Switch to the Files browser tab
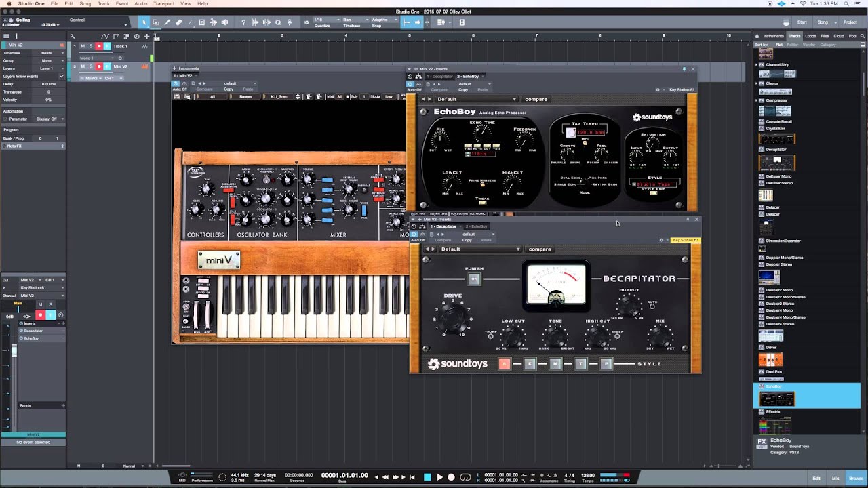Image resolution: width=868 pixels, height=488 pixels. (x=825, y=36)
